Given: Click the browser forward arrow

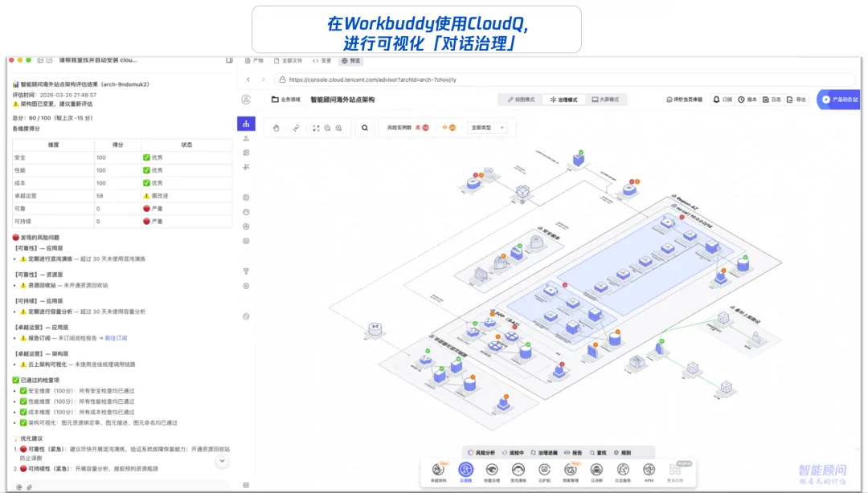Looking at the screenshot, I should tap(264, 79).
